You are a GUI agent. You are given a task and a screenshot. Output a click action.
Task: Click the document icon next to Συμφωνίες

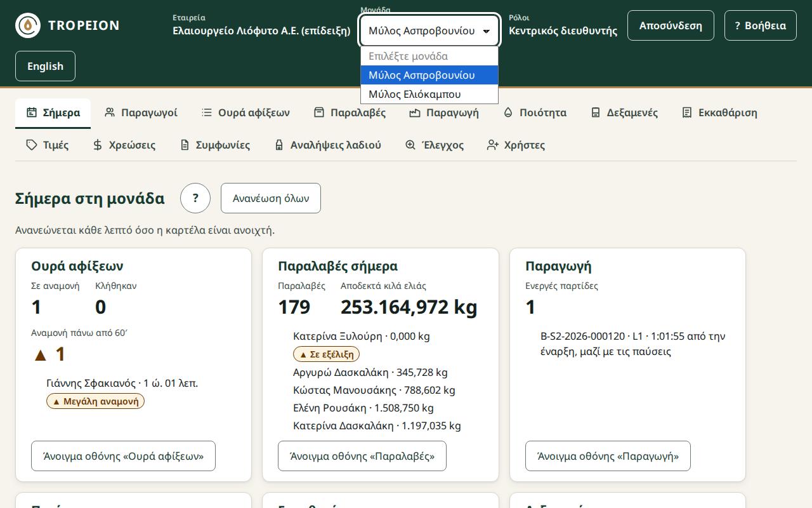pyautogui.click(x=185, y=145)
